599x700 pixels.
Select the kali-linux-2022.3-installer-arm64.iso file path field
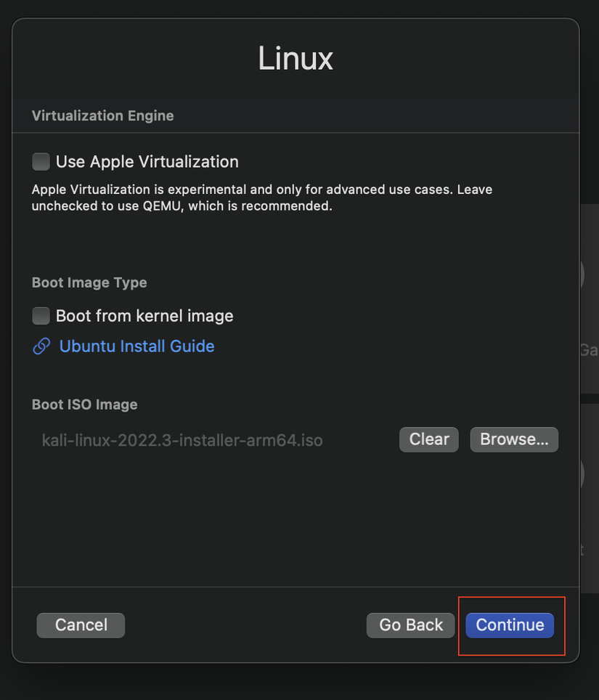coord(182,440)
